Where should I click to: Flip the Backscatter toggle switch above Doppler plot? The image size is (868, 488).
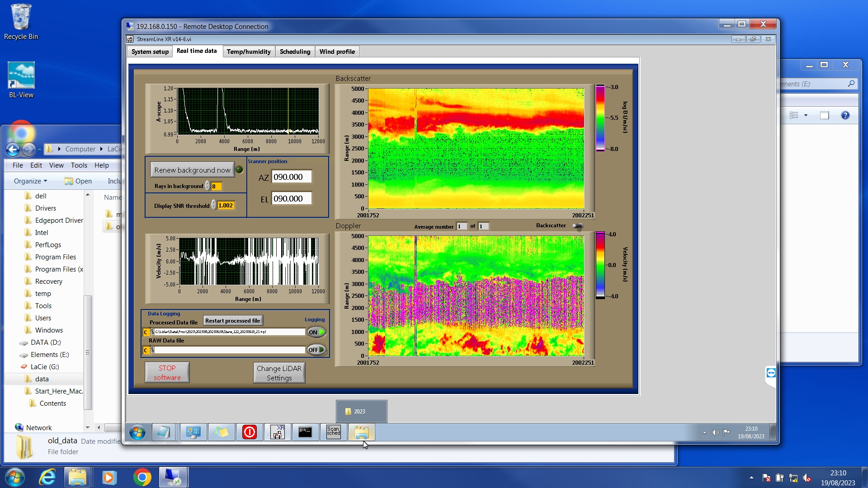[578, 226]
